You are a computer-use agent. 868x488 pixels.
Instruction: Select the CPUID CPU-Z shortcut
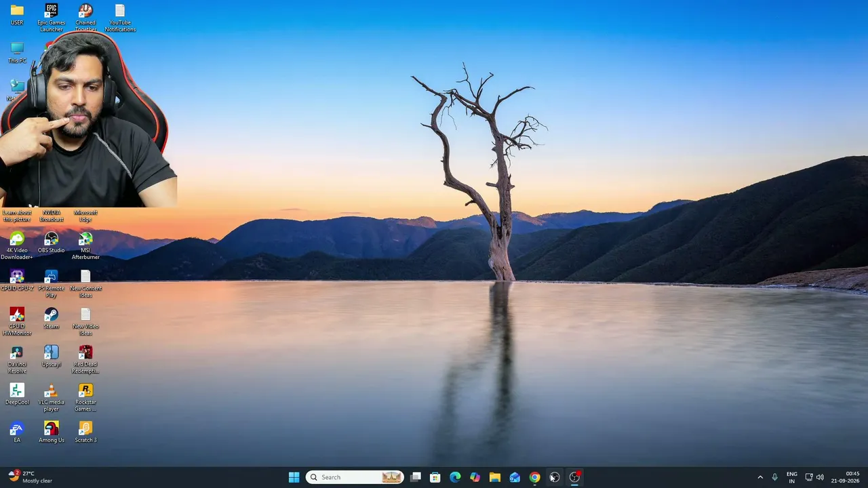click(17, 281)
